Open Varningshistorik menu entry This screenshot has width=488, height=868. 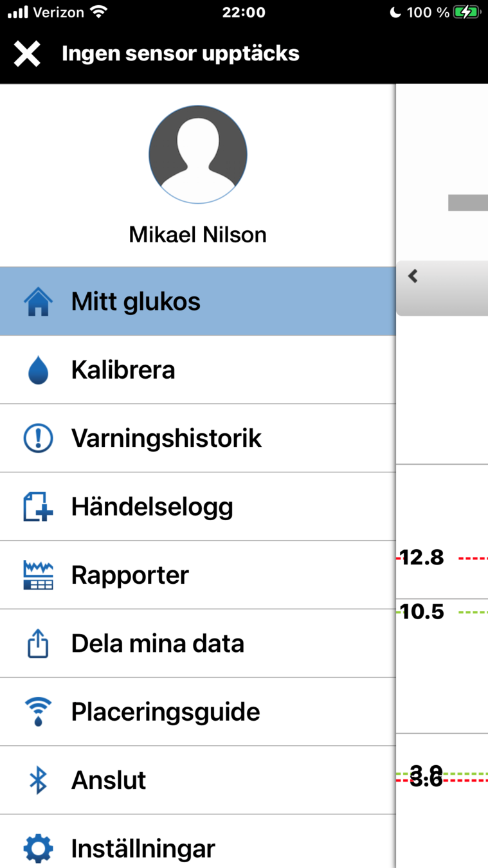[167, 439]
